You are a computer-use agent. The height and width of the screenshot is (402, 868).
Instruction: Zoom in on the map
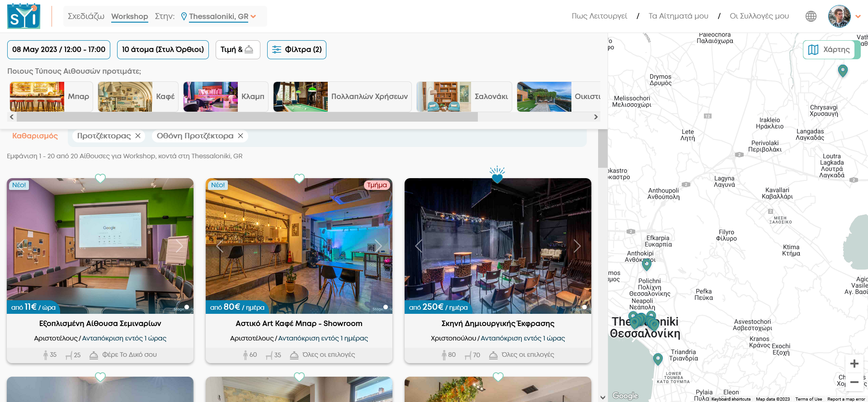(x=854, y=364)
